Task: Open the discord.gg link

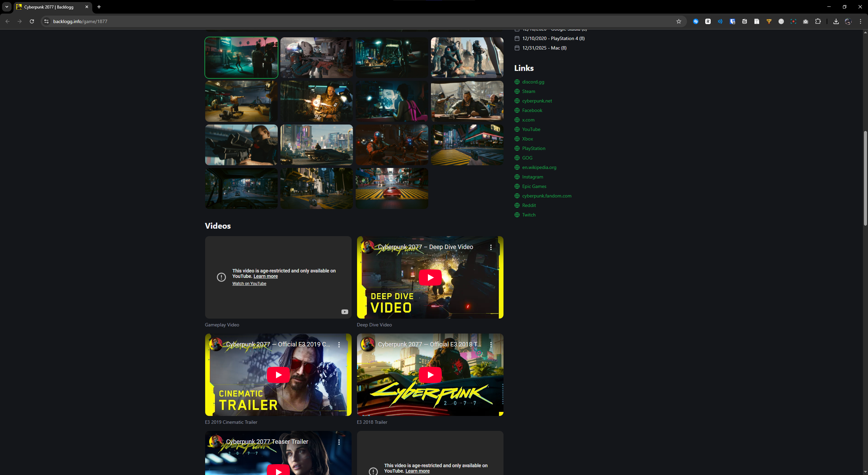Action: tap(533, 82)
